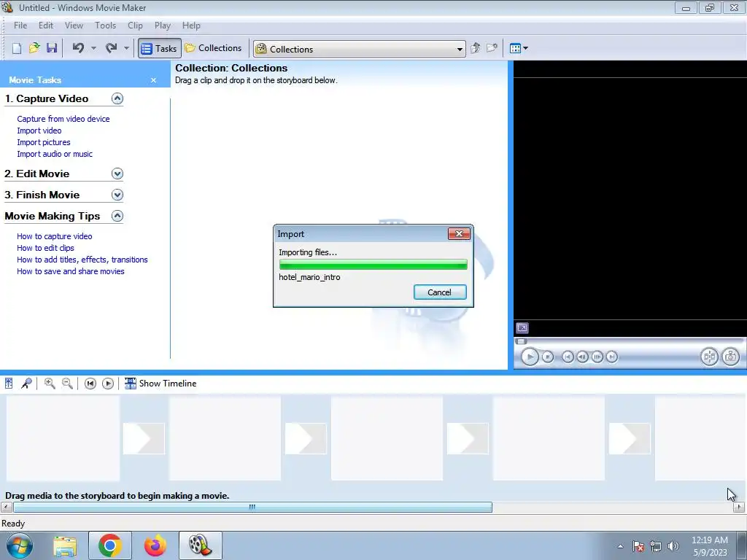Image resolution: width=747 pixels, height=560 pixels.
Task: Open How to save and share movies
Action: [71, 271]
